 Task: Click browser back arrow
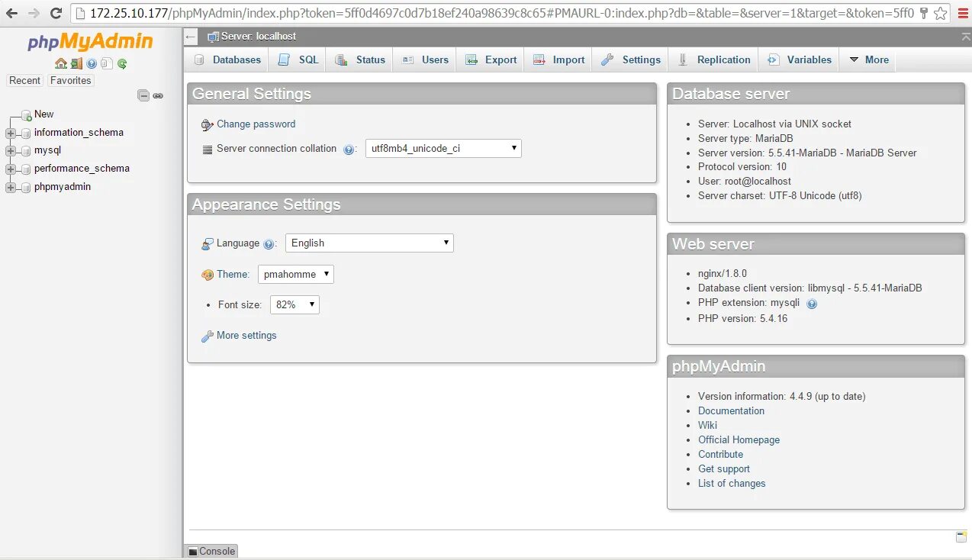click(x=12, y=13)
